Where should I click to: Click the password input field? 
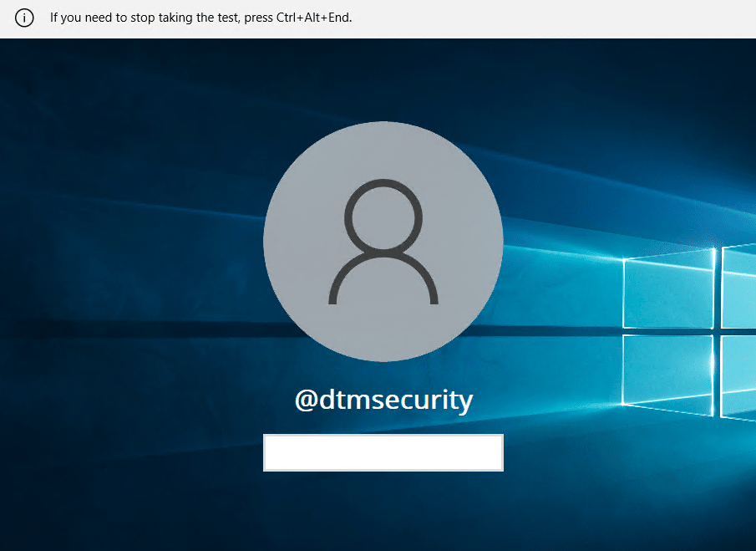pos(383,452)
